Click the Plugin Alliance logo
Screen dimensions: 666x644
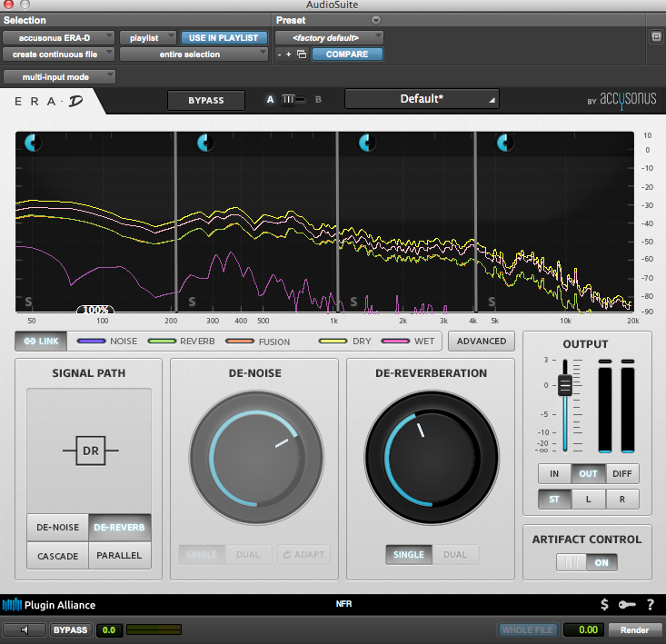tap(49, 605)
